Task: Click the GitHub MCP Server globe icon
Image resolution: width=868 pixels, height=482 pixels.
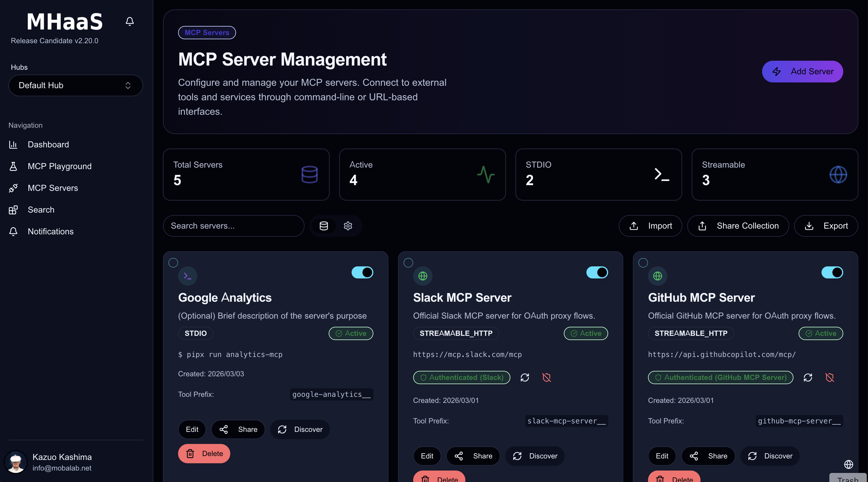Action: [x=657, y=276]
